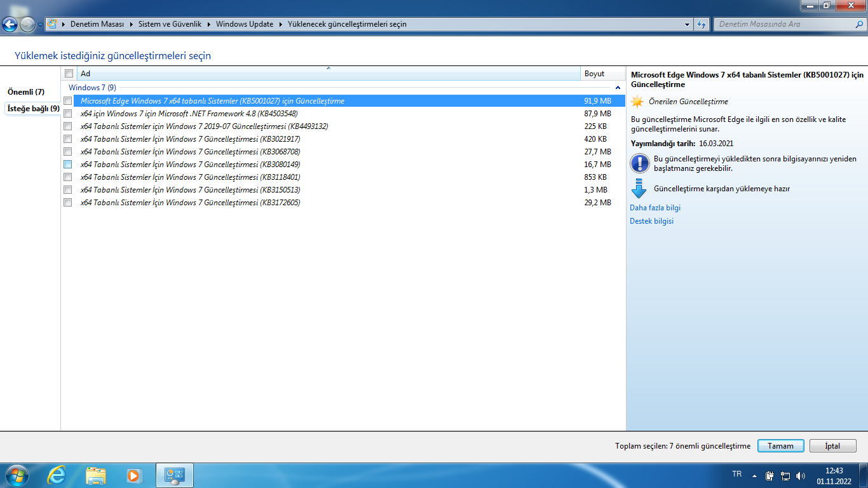Click the İptal button
Image resolution: width=868 pixels, height=488 pixels.
[832, 446]
